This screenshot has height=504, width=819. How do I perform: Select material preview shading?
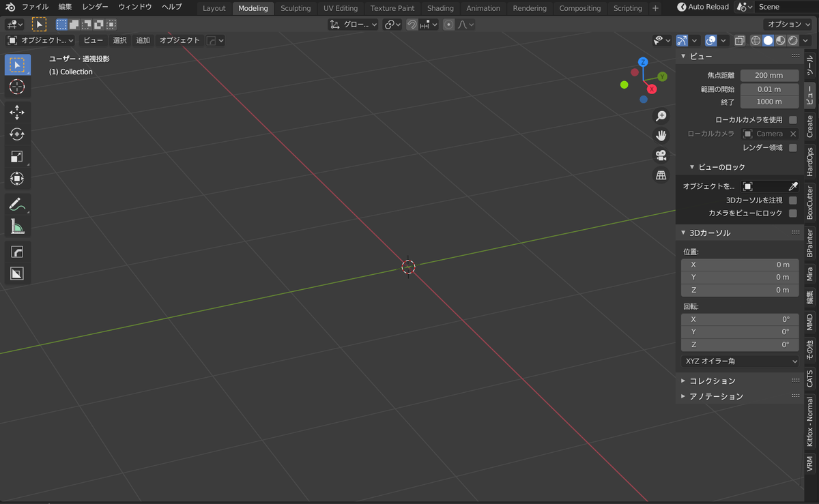780,41
